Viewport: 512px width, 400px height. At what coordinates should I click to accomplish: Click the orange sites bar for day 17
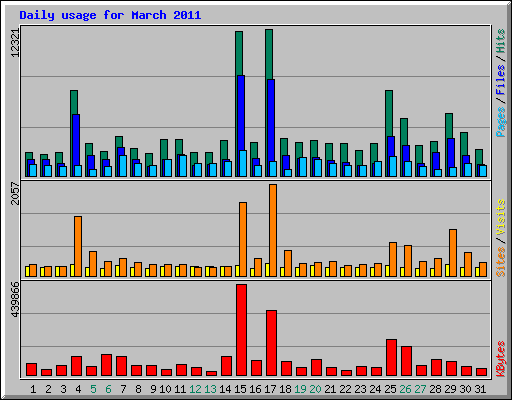pyautogui.click(x=273, y=230)
